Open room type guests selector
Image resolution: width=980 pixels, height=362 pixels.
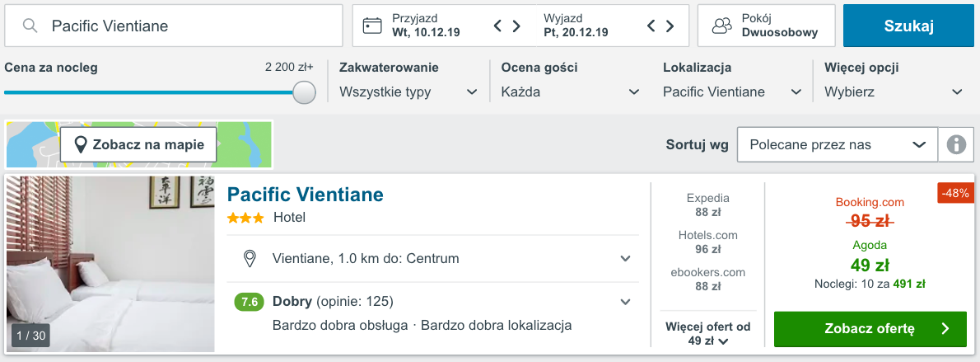pos(766,26)
